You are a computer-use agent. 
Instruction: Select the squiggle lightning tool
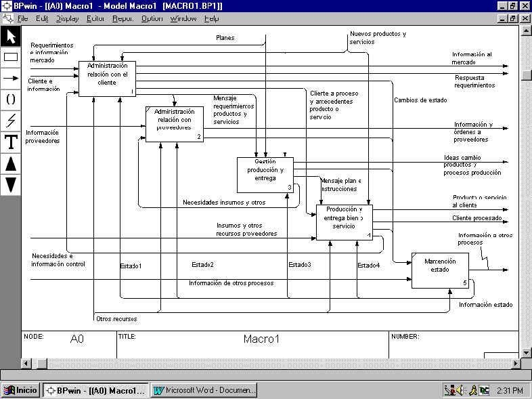click(11, 121)
